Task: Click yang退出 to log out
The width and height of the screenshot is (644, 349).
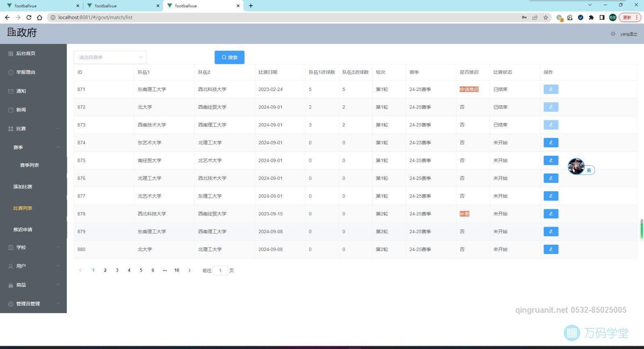Action: click(628, 34)
